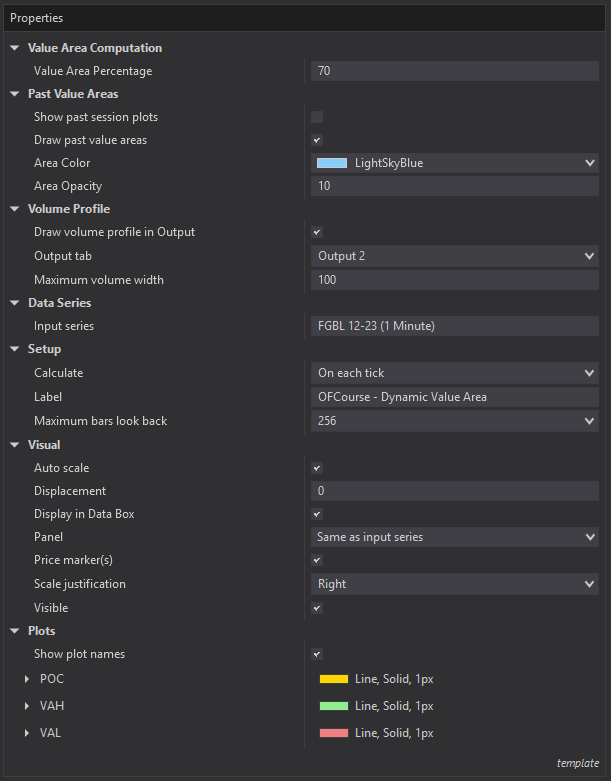The width and height of the screenshot is (611, 781).
Task: Disable the Auto scale checkbox
Action: tap(317, 468)
